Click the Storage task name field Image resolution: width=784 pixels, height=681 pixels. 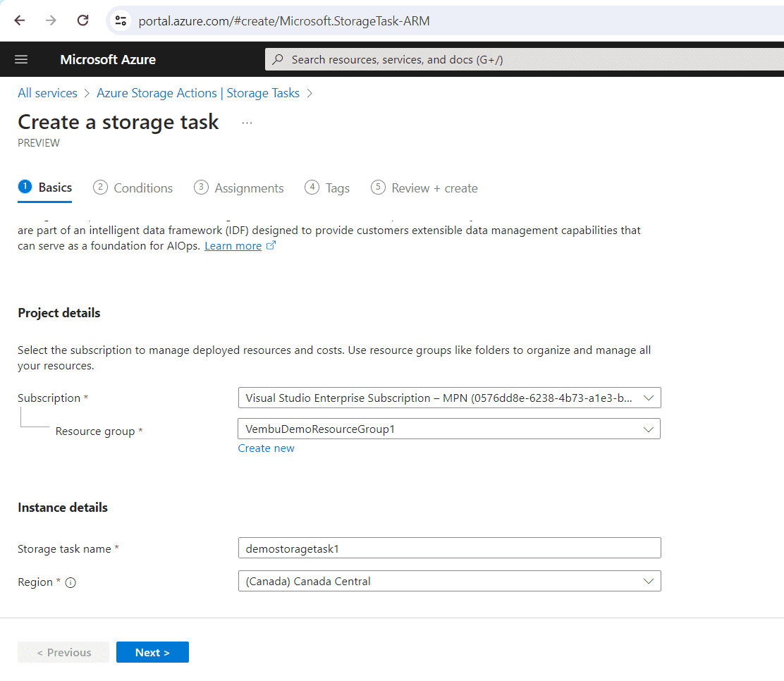pos(450,548)
